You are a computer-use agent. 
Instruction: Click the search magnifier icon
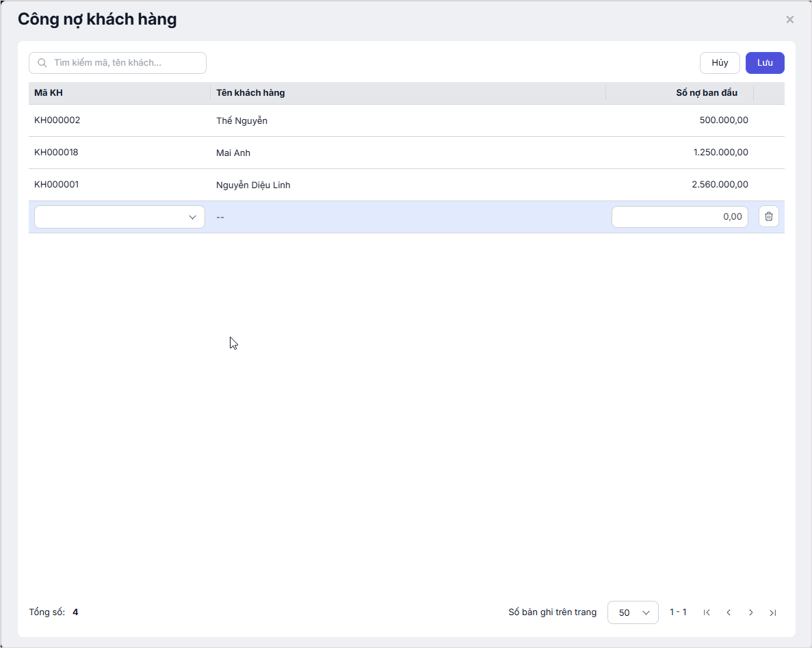42,63
